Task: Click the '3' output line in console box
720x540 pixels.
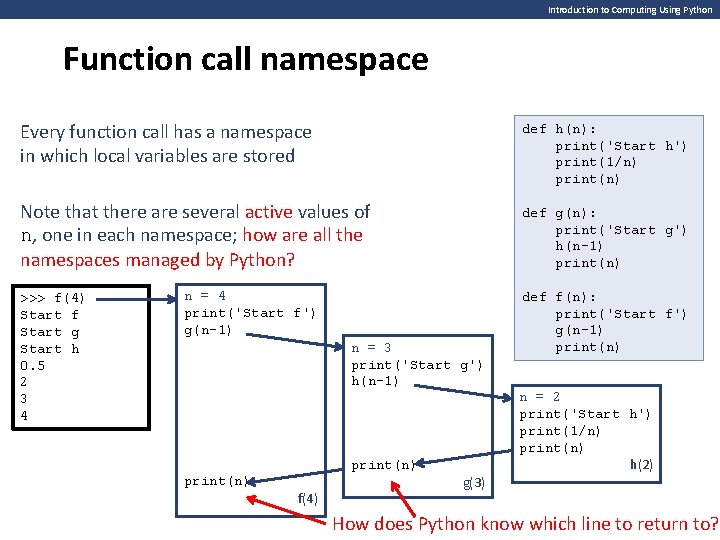Action: 24,399
